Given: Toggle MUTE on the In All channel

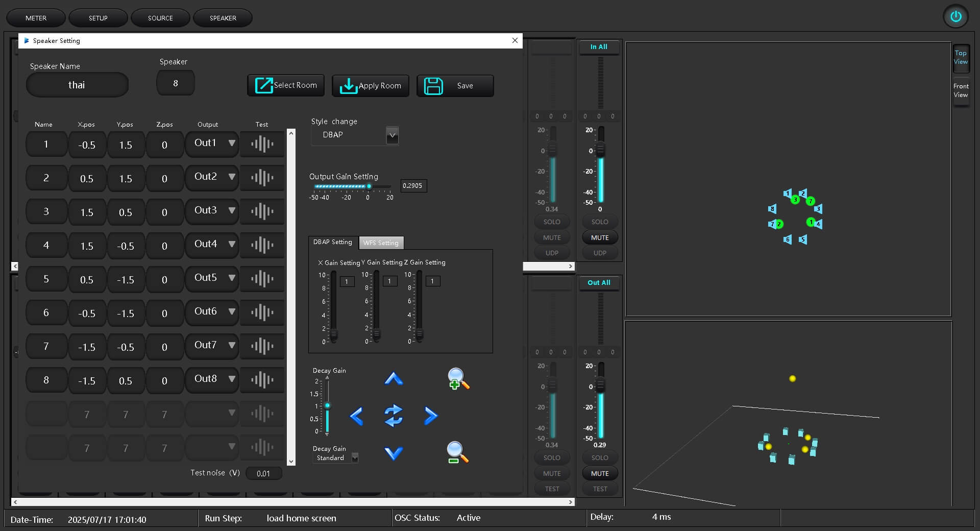Looking at the screenshot, I should click(x=600, y=237).
